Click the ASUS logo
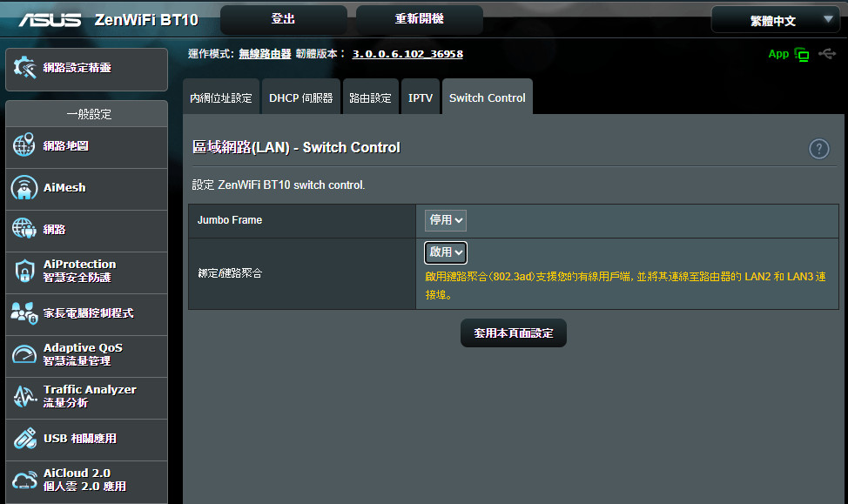848x504 pixels. point(50,20)
